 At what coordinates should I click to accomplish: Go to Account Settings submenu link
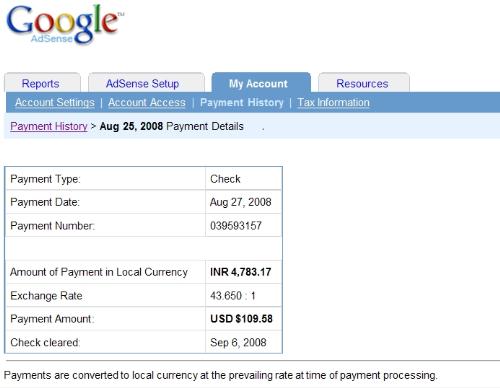(55, 102)
